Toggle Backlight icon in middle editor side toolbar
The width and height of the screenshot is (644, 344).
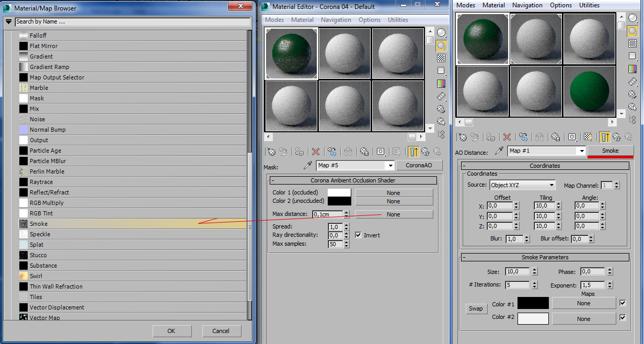click(442, 46)
